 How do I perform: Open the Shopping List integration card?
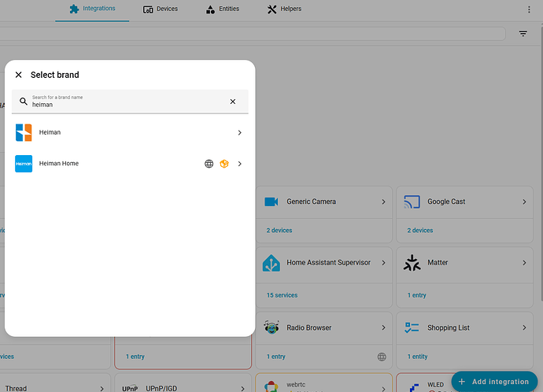pos(464,328)
